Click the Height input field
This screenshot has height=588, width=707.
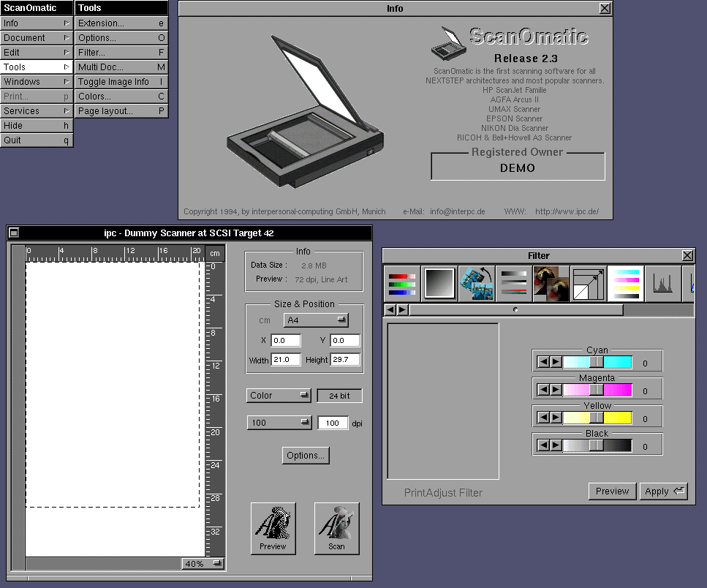pos(345,359)
